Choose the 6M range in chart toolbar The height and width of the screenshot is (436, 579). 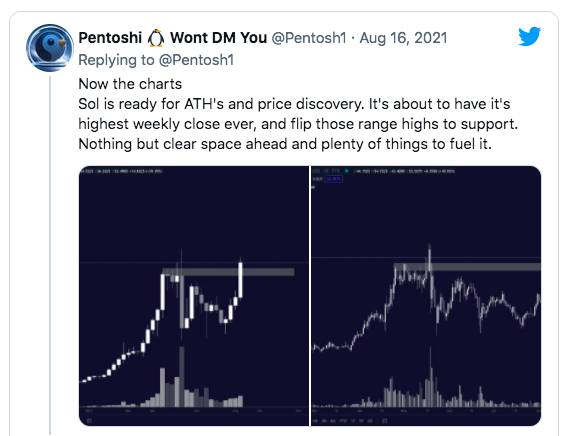point(333,421)
